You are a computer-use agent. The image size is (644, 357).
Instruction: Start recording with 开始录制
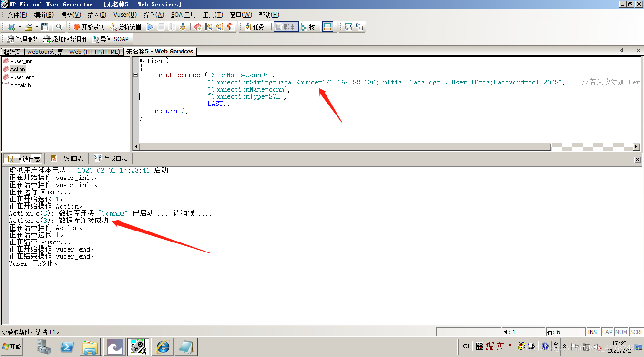(89, 27)
